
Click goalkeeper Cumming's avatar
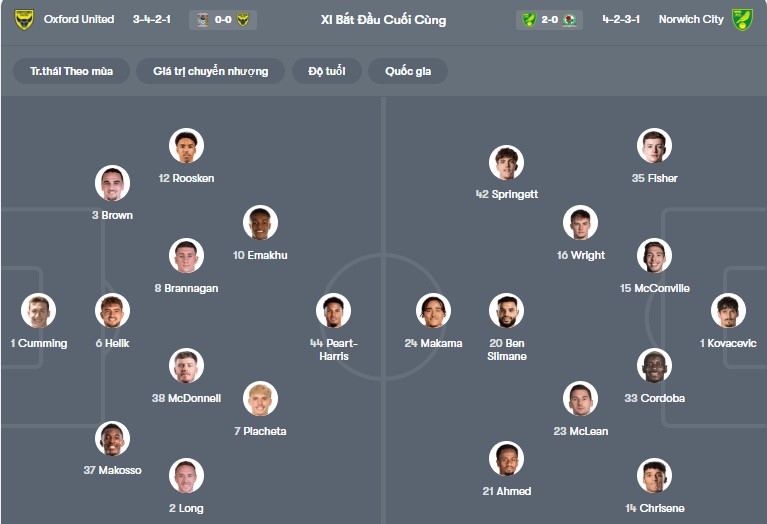[x=38, y=311]
